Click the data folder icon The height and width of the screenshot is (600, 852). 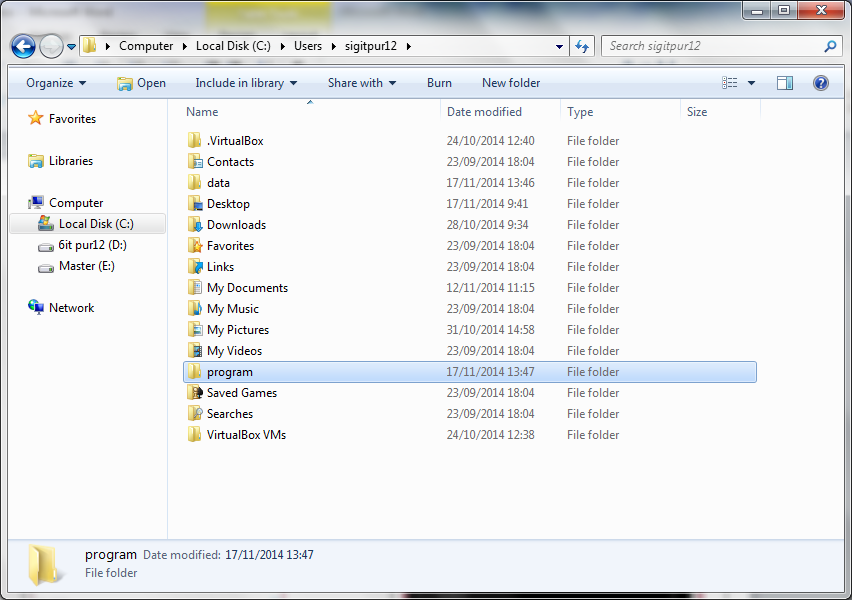[x=195, y=183]
